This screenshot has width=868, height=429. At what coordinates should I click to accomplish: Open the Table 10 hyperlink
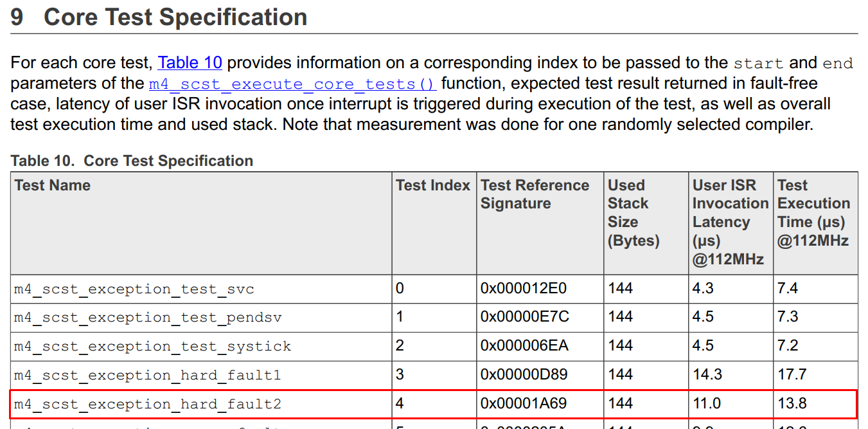pos(190,62)
